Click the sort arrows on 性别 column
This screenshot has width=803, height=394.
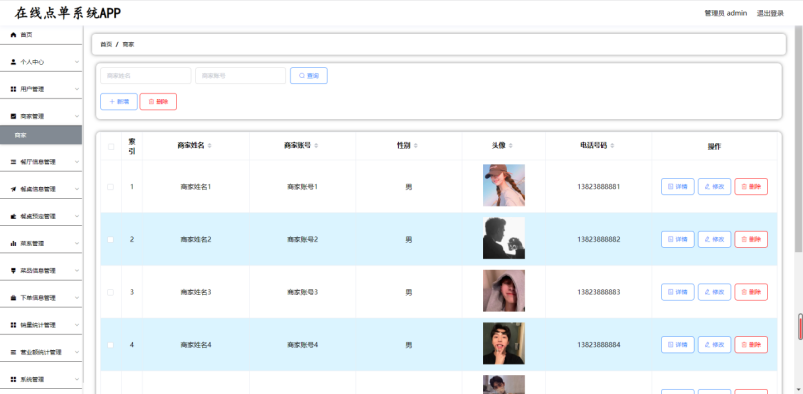coord(415,146)
